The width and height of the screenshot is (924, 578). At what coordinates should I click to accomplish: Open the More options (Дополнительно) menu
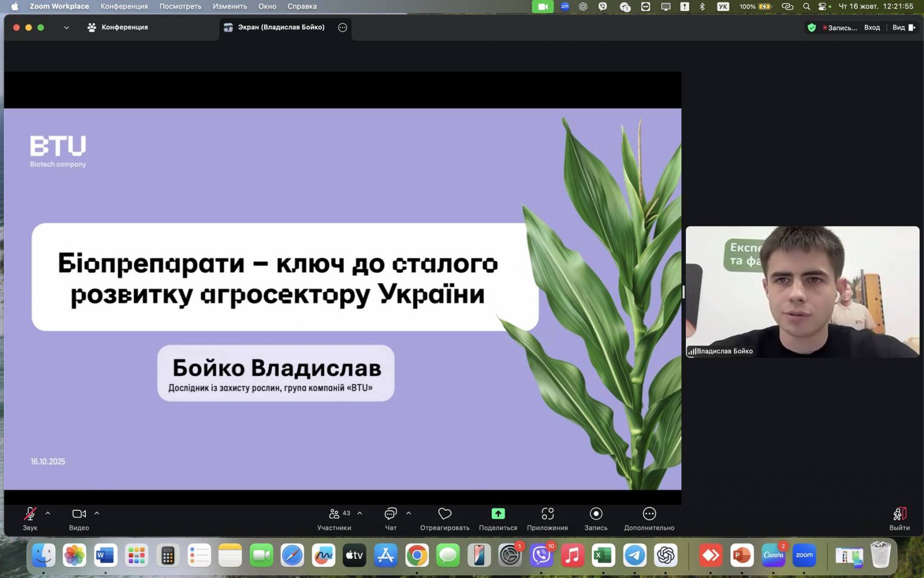pyautogui.click(x=649, y=514)
